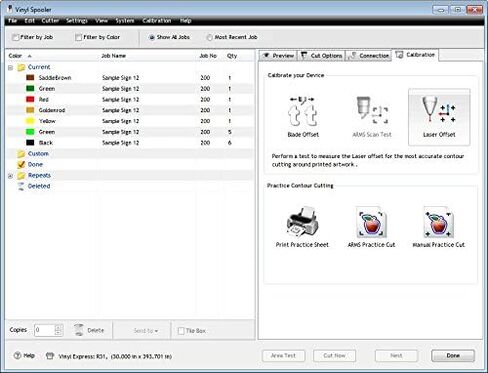Click the Current folder icon
The image size is (488, 373).
pyautogui.click(x=21, y=67)
